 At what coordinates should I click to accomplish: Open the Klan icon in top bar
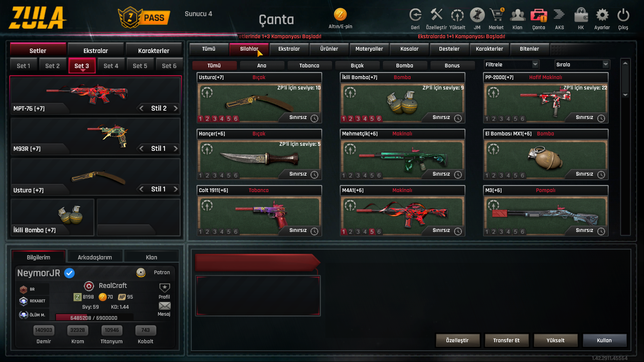point(518,15)
